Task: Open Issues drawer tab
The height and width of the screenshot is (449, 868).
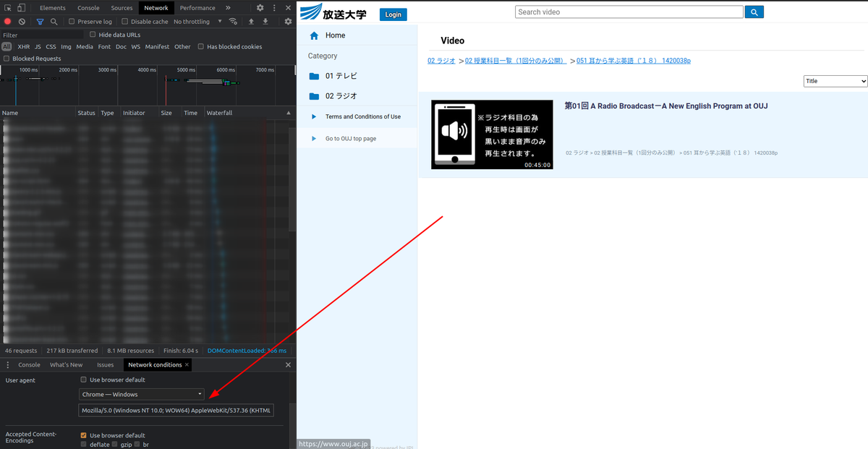Action: [x=106, y=365]
